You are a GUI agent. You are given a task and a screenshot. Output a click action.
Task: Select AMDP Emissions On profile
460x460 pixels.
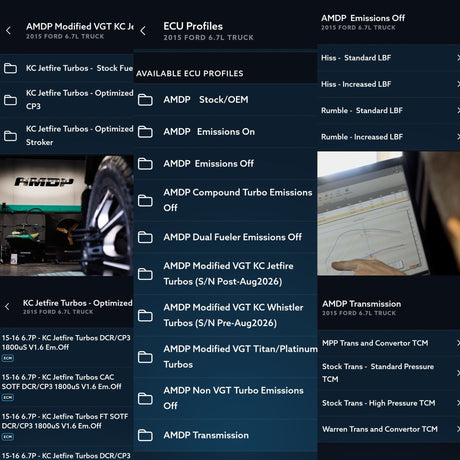pyautogui.click(x=226, y=132)
